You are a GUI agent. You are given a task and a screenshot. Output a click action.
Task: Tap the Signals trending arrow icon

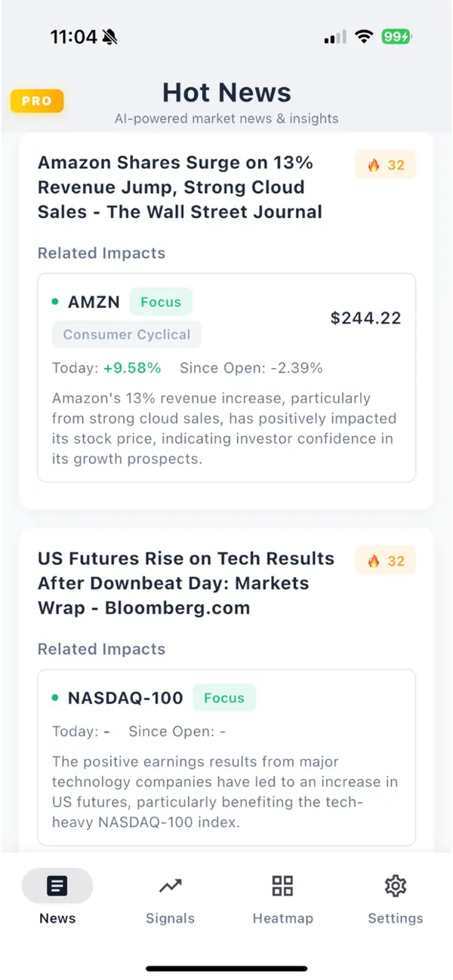(170, 886)
